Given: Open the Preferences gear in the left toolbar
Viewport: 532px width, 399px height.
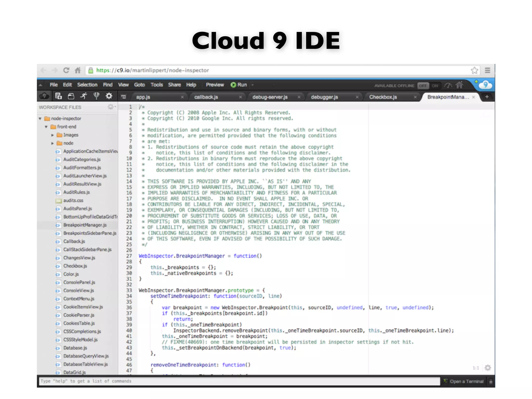Looking at the screenshot, I should [x=109, y=96].
